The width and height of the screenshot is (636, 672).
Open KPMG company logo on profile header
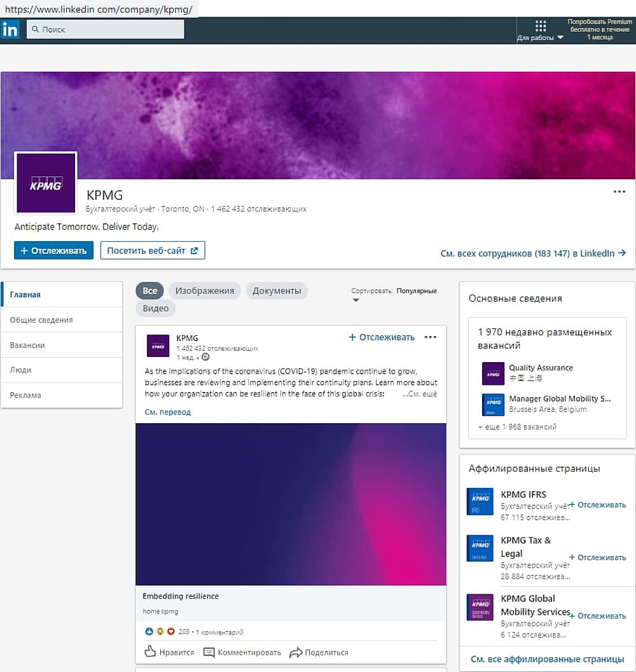coord(46,183)
